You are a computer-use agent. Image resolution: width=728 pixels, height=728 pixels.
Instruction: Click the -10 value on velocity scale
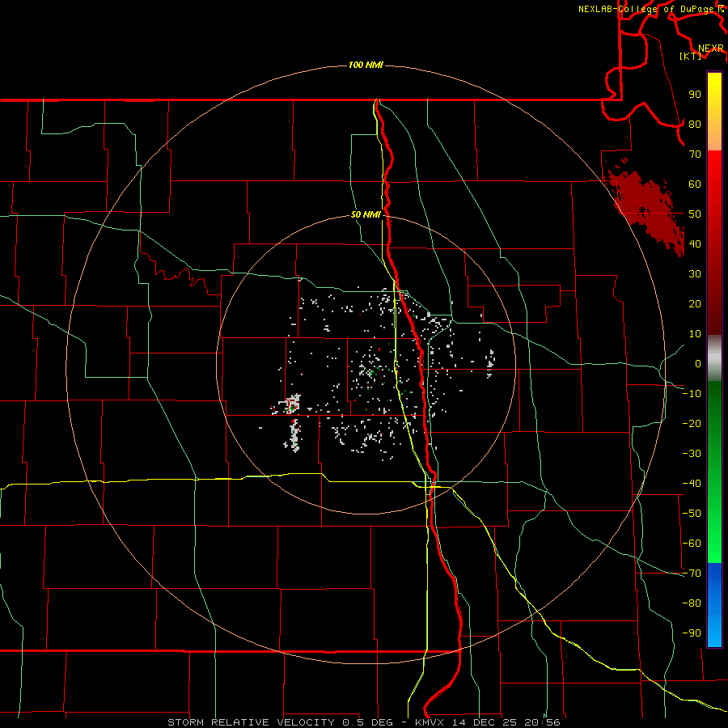[x=692, y=394]
